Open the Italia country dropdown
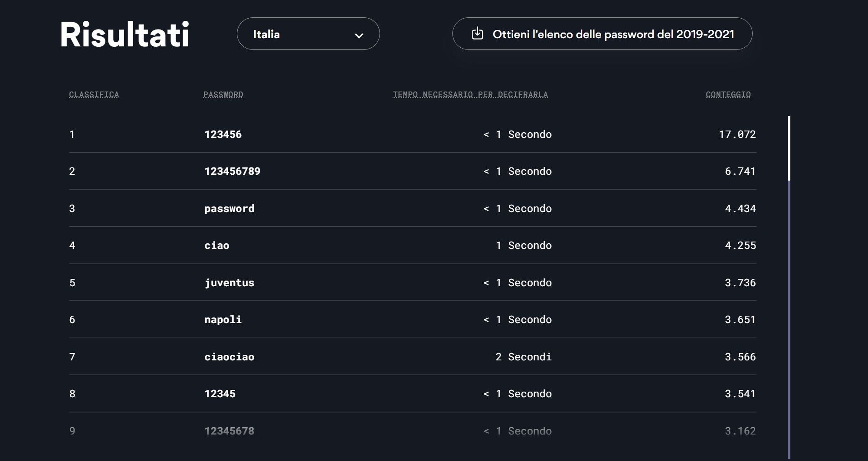Image resolution: width=868 pixels, height=461 pixels. [308, 34]
